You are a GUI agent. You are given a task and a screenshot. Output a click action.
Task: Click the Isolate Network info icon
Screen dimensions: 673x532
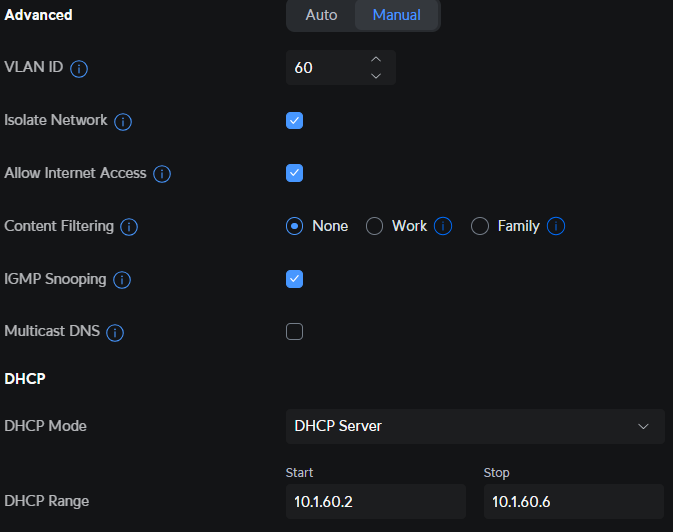point(123,122)
